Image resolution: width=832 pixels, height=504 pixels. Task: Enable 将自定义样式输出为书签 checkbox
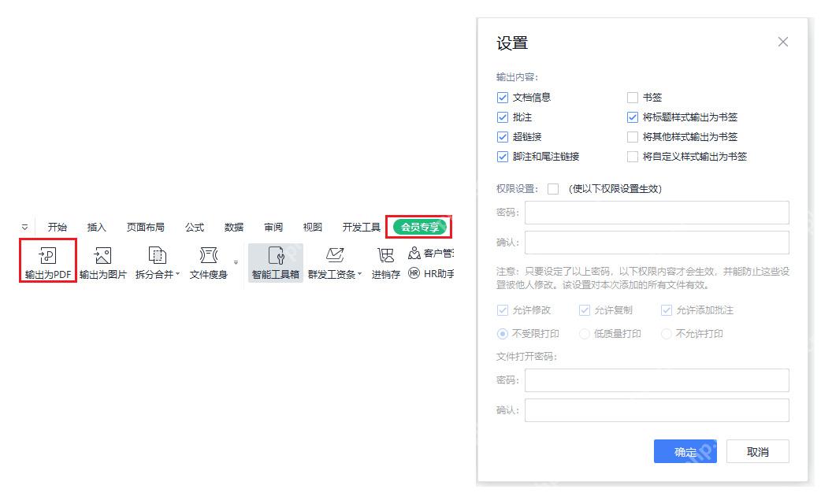[x=633, y=157]
